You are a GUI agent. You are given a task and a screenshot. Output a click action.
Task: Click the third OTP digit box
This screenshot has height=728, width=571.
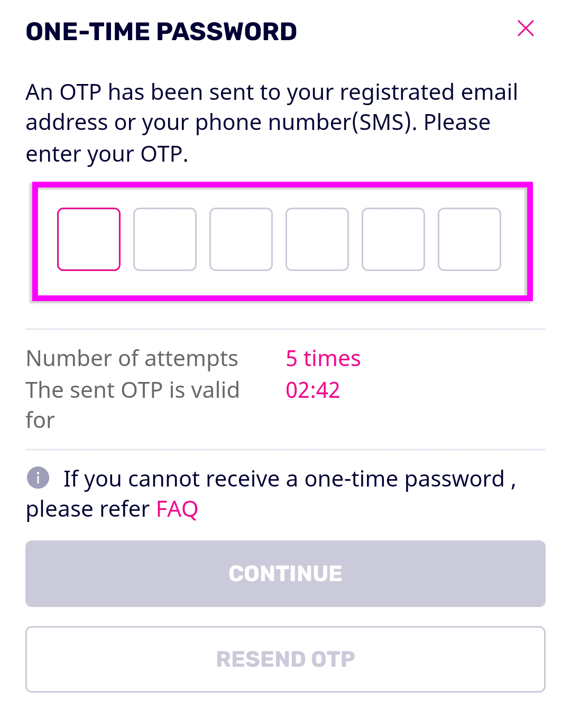click(x=241, y=239)
